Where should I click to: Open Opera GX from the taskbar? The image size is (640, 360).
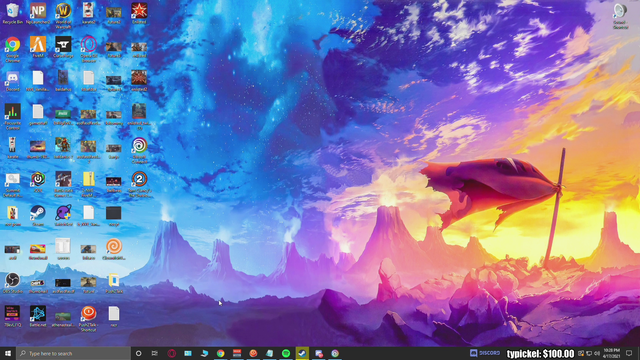point(171,353)
